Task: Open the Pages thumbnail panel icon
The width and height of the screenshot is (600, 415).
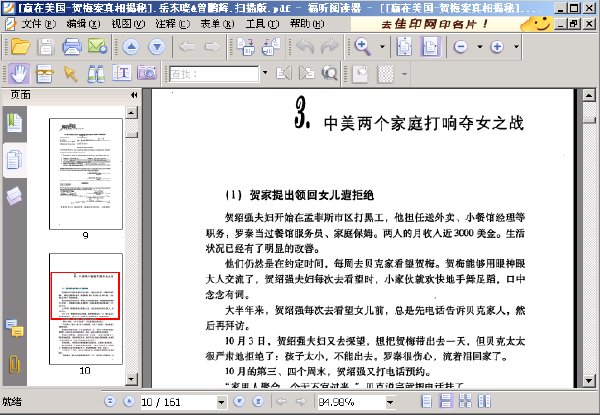Action: click(x=15, y=160)
